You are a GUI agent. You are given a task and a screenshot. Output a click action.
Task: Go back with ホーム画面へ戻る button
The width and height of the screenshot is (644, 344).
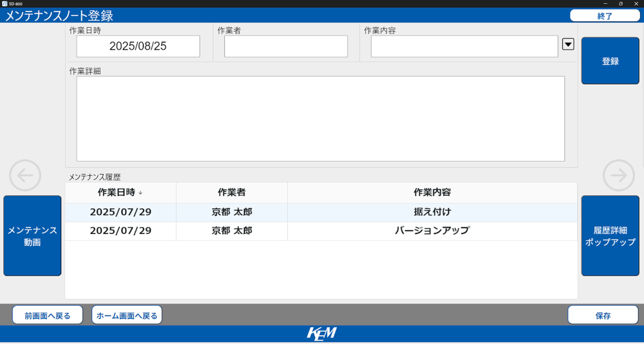(x=127, y=315)
